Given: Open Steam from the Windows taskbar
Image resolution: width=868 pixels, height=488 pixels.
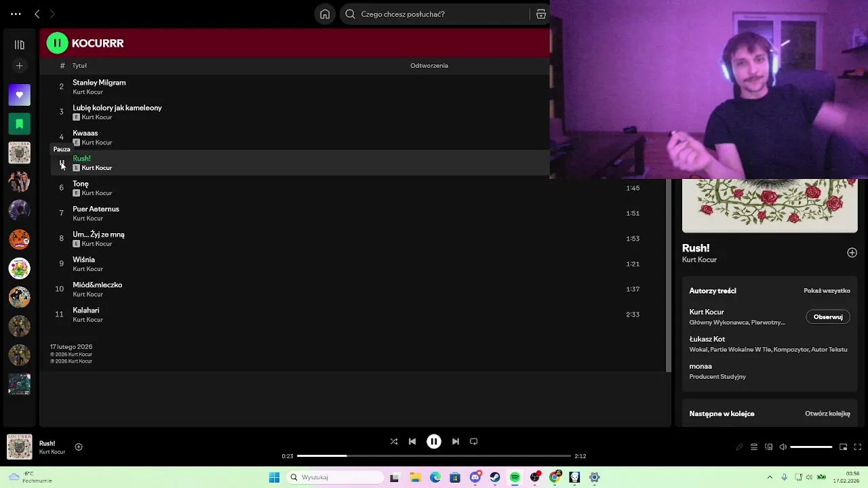Looking at the screenshot, I should click(495, 477).
